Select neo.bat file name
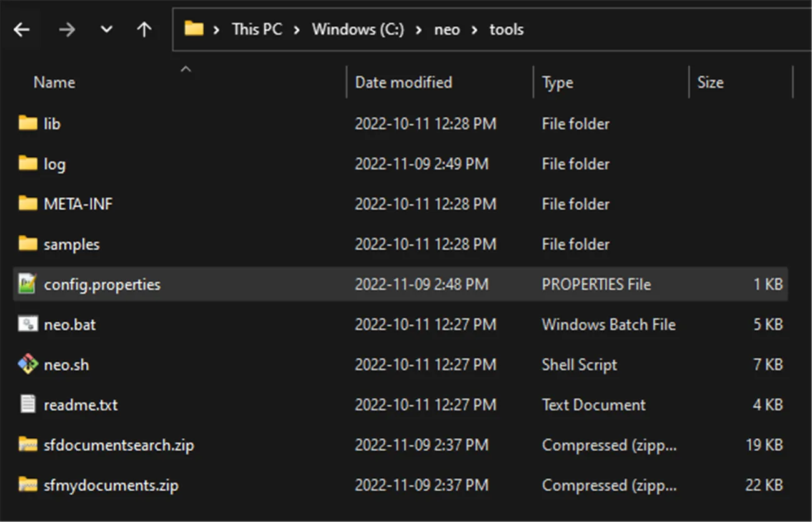The height and width of the screenshot is (522, 812). pyautogui.click(x=70, y=324)
